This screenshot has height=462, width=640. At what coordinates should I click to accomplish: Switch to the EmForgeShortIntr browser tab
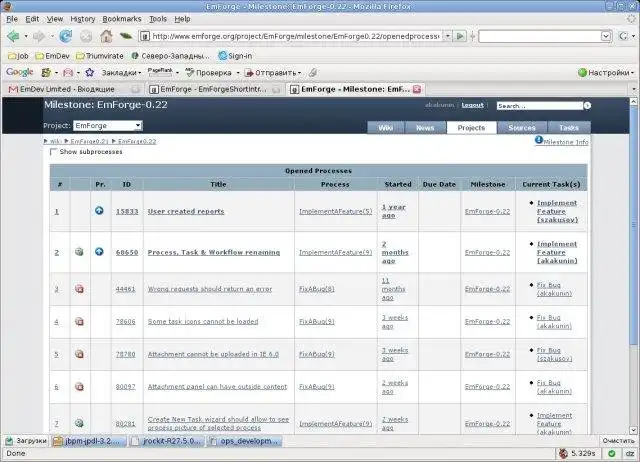tap(213, 89)
